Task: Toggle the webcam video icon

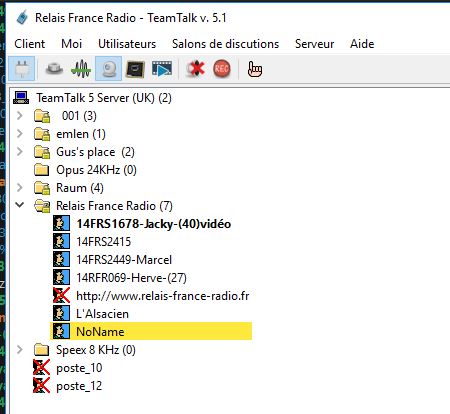Action: tap(108, 69)
